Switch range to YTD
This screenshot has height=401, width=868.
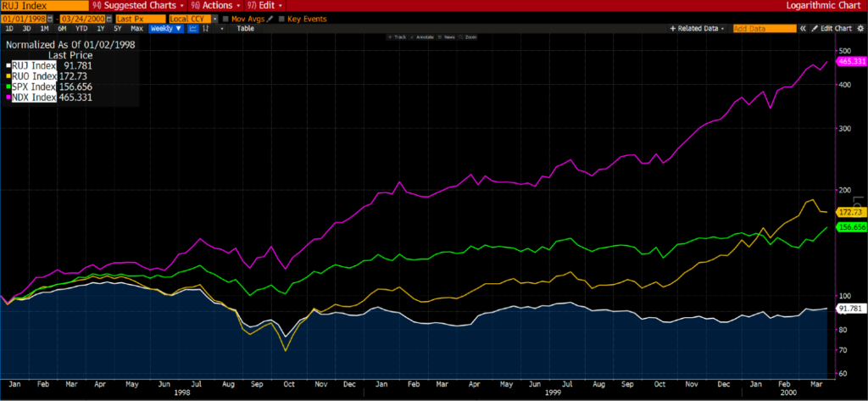pyautogui.click(x=81, y=28)
